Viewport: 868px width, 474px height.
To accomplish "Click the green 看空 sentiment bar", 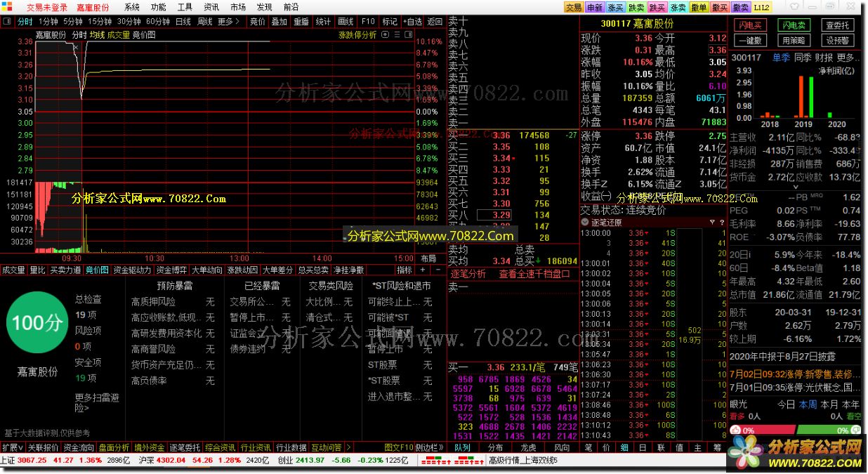I will [x=828, y=430].
